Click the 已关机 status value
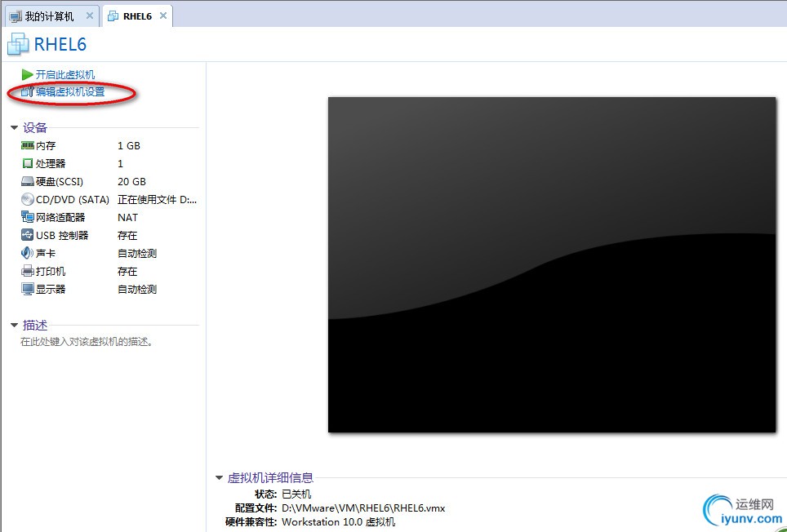787x532 pixels. tap(296, 494)
